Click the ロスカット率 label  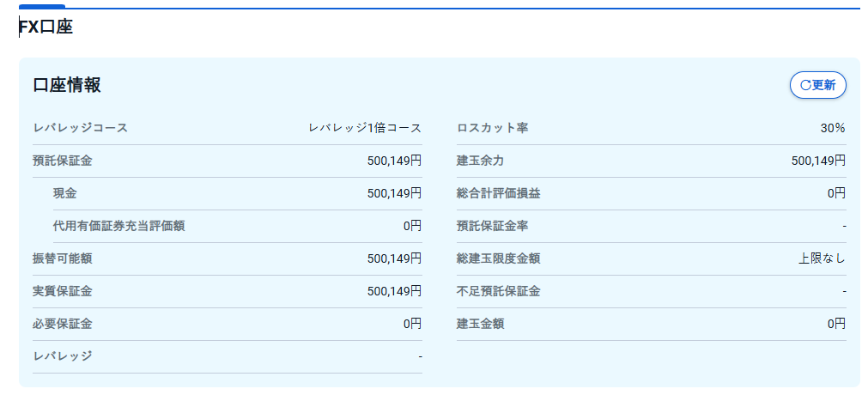coord(493,128)
